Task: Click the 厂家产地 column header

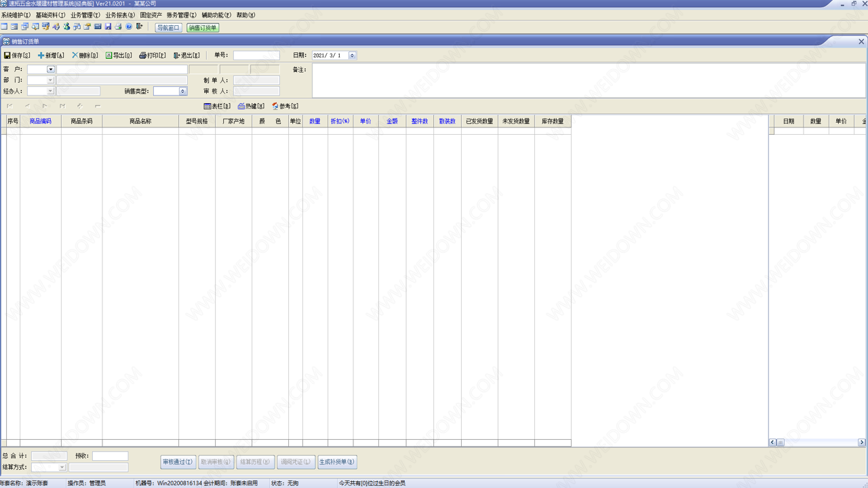Action: click(x=234, y=121)
